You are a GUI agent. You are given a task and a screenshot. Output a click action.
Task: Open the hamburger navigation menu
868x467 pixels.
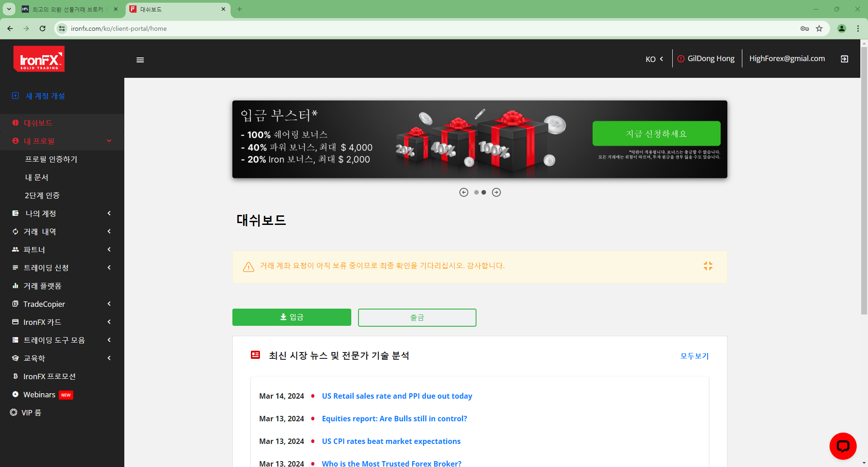click(140, 59)
